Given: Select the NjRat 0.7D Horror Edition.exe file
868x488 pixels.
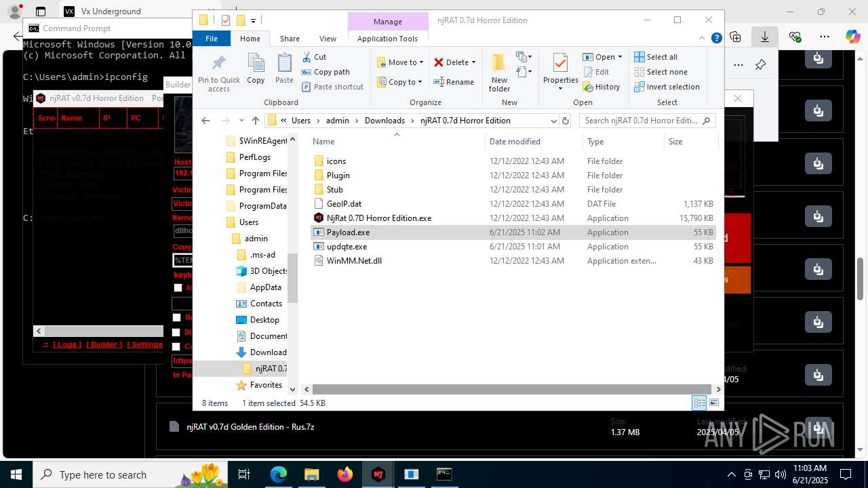Looking at the screenshot, I should pos(513,218).
